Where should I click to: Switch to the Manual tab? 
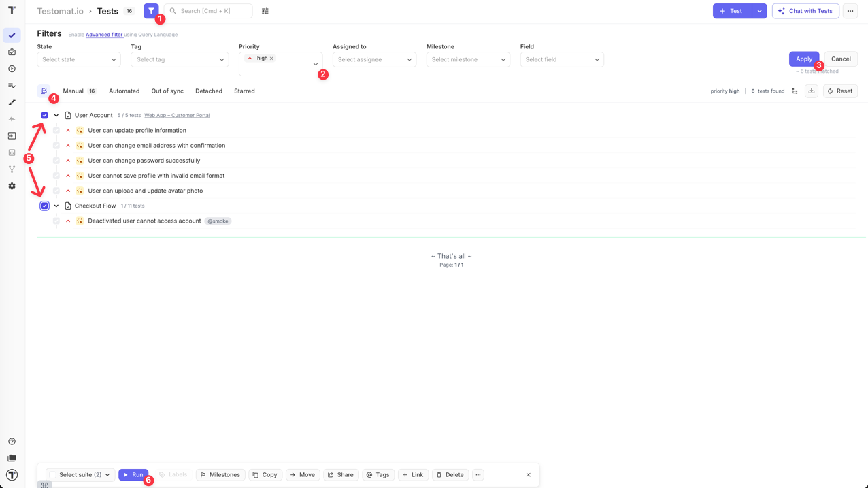[80, 91]
